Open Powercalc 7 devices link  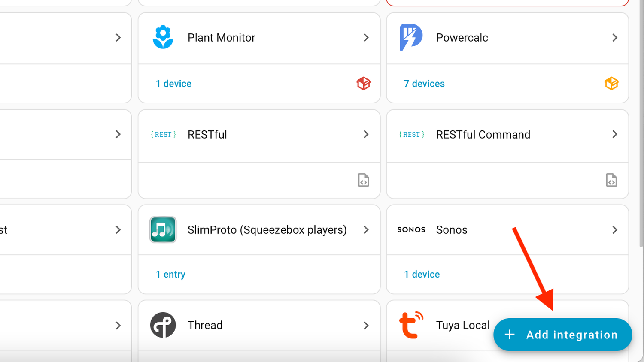(424, 84)
